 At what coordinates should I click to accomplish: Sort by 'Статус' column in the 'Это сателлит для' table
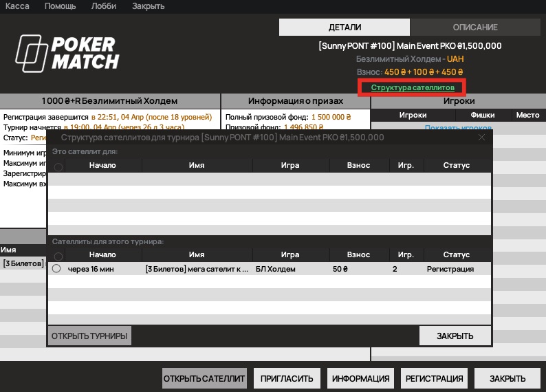click(457, 165)
